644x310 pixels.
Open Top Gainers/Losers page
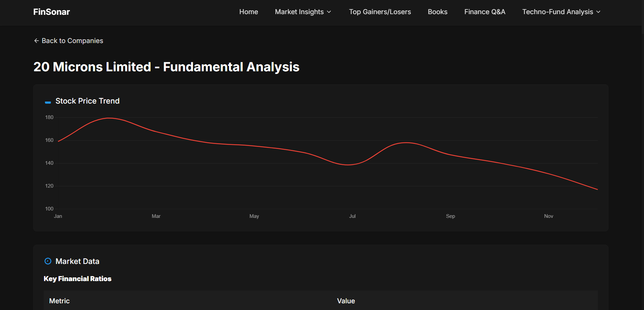click(x=380, y=12)
